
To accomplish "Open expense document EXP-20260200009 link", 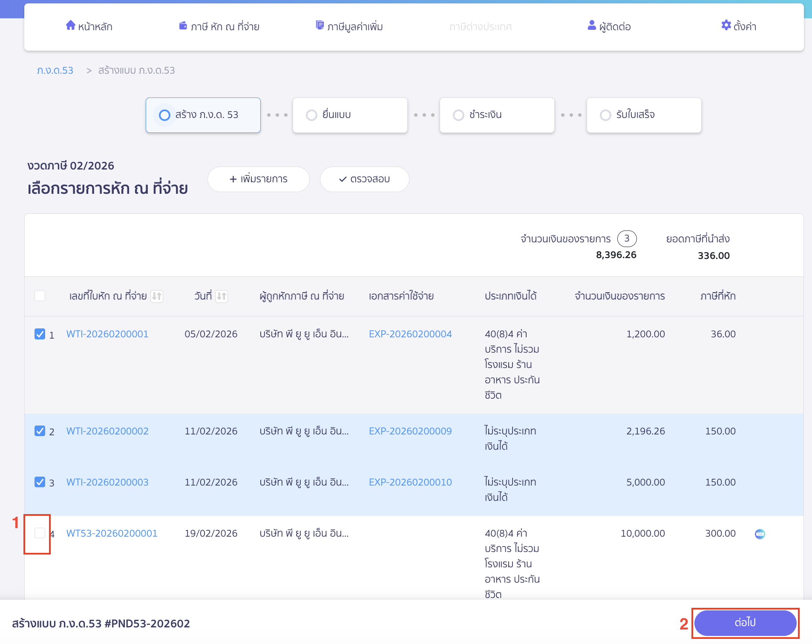I will click(x=410, y=431).
